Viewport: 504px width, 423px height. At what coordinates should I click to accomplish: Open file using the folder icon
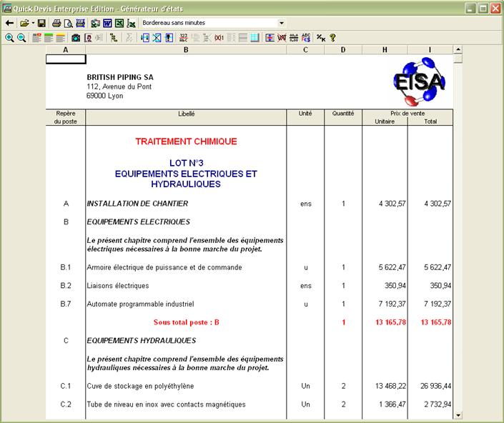tap(24, 23)
